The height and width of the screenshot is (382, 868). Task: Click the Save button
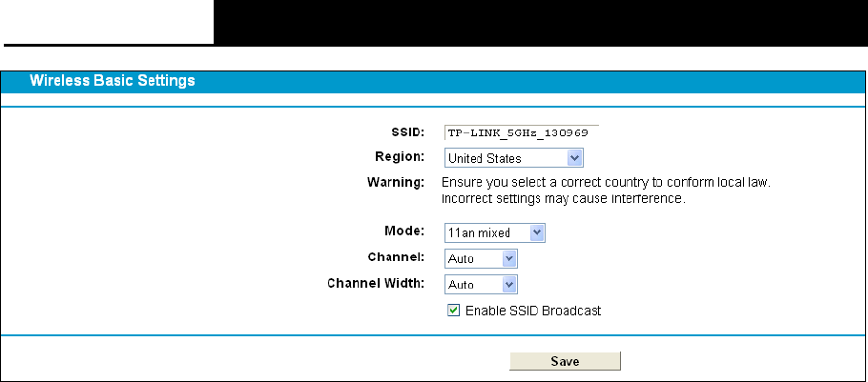tap(565, 361)
